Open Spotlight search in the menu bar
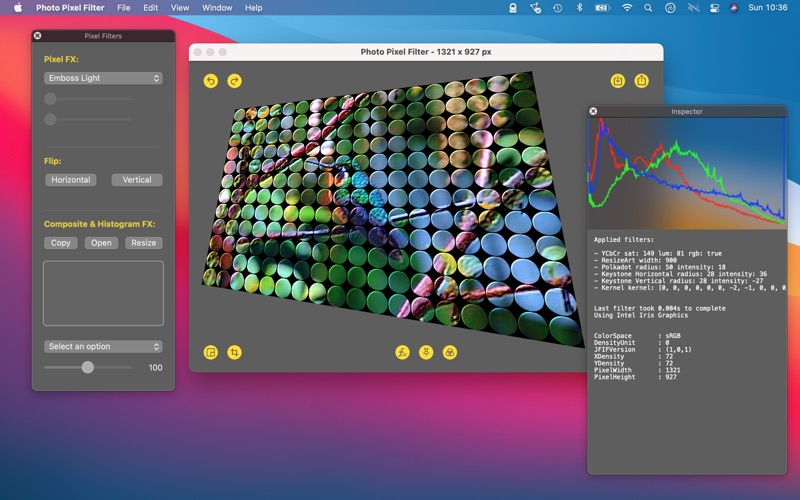 pos(648,8)
